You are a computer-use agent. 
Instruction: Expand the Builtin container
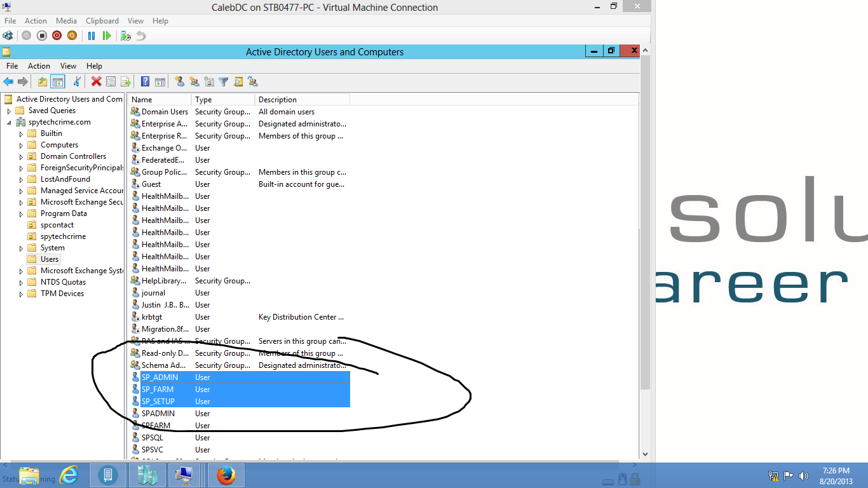coord(21,133)
